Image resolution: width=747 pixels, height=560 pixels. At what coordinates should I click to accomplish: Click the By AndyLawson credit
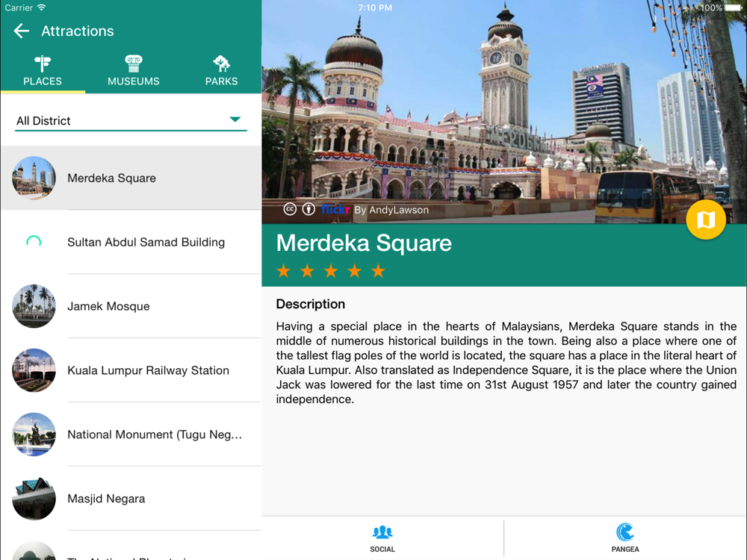(391, 210)
